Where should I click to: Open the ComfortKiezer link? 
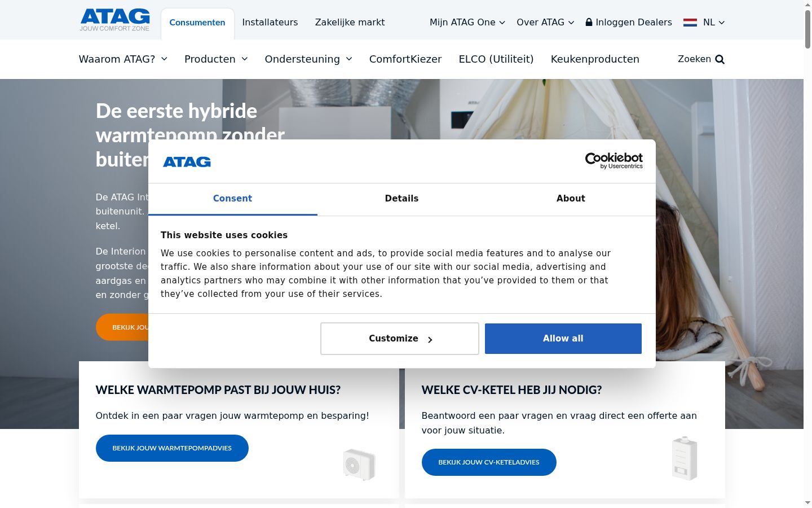[x=405, y=59]
